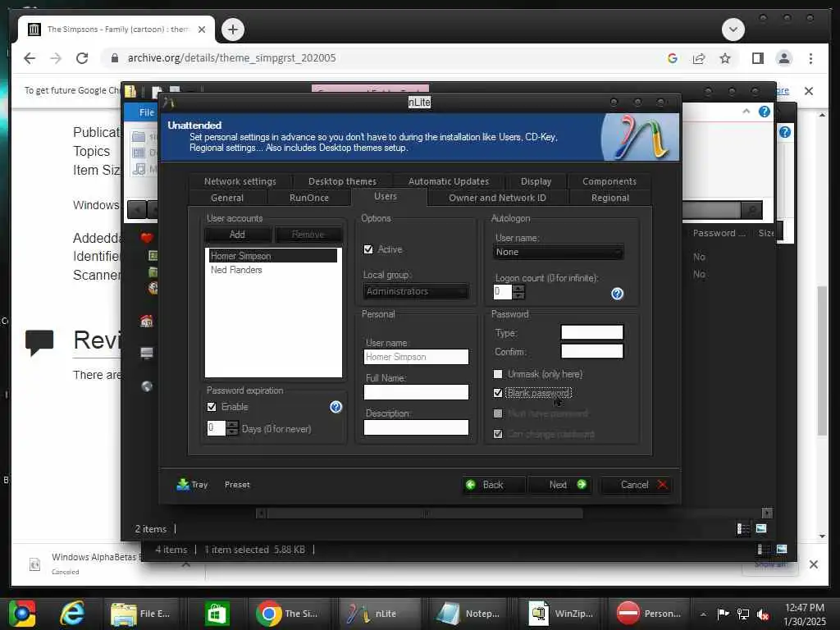Switch to Notepad taskbar button

(468, 614)
